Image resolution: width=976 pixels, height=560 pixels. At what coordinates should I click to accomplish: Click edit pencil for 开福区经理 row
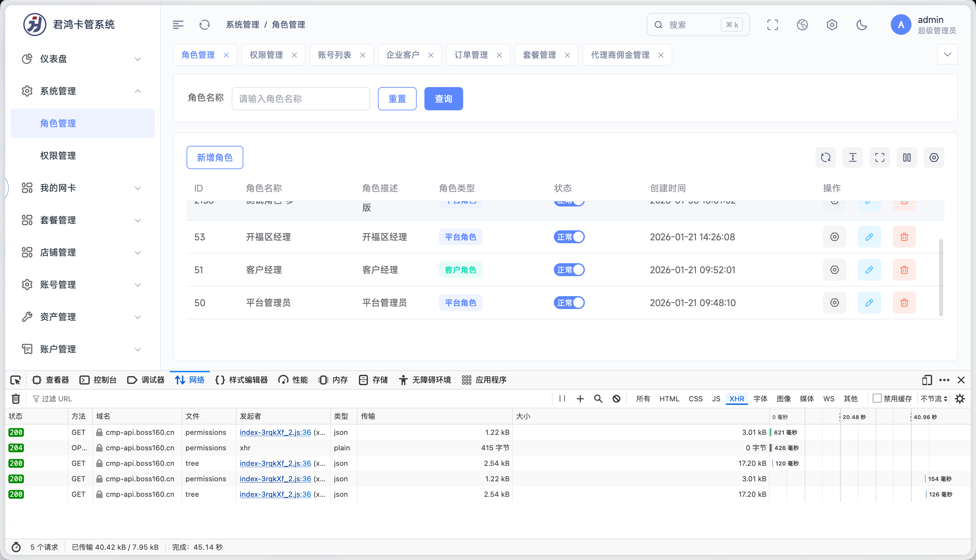(x=869, y=237)
